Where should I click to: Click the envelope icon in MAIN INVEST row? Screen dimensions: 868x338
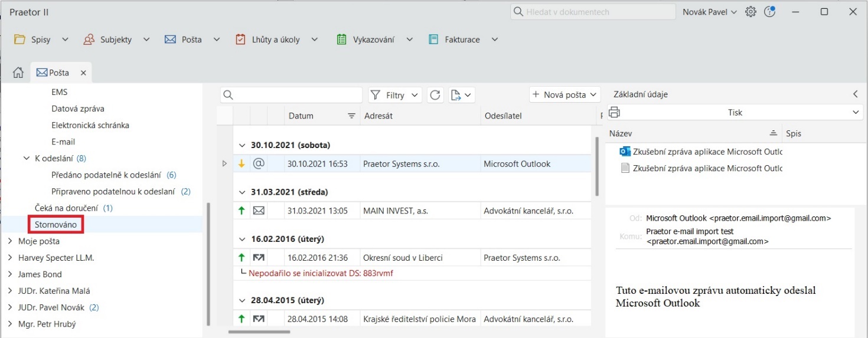pyautogui.click(x=258, y=211)
